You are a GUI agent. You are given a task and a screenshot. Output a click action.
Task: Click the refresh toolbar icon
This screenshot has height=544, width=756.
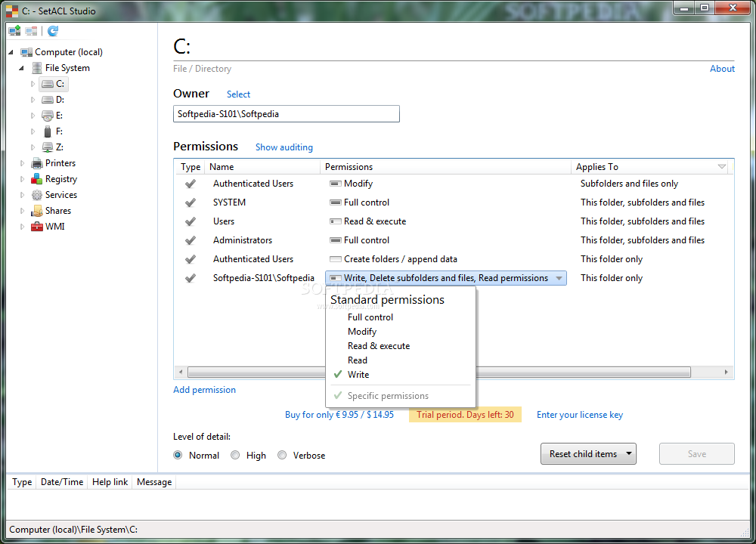[x=53, y=31]
